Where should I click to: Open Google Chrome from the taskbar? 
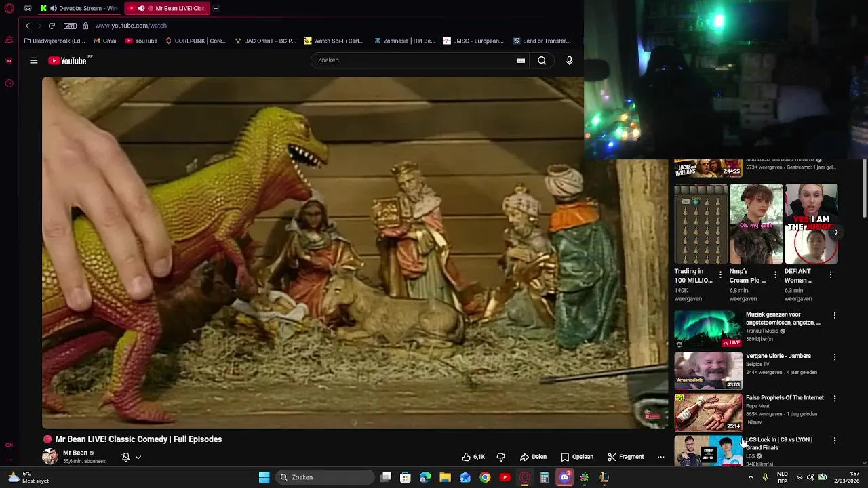coord(485,477)
